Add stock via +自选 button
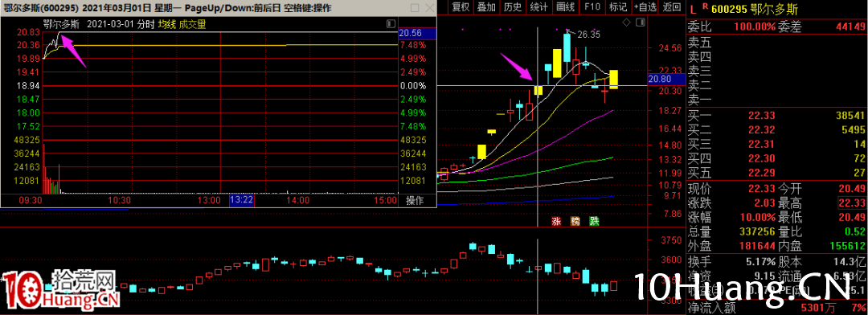This screenshot has height=315, width=868. tap(645, 6)
